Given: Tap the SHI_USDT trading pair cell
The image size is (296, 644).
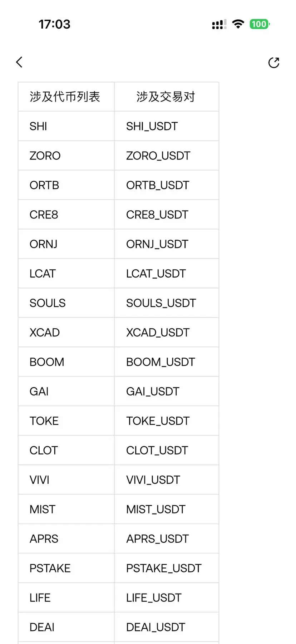Looking at the screenshot, I should tap(167, 126).
